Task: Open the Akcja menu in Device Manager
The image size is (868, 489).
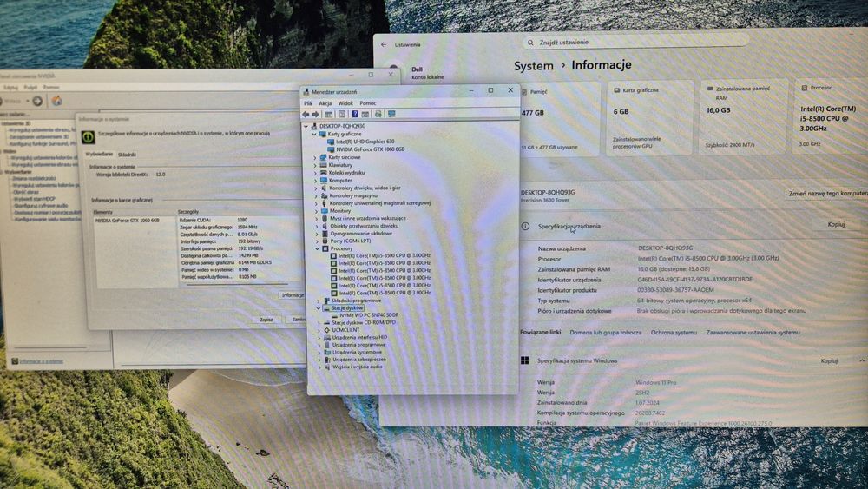Action: [x=325, y=103]
